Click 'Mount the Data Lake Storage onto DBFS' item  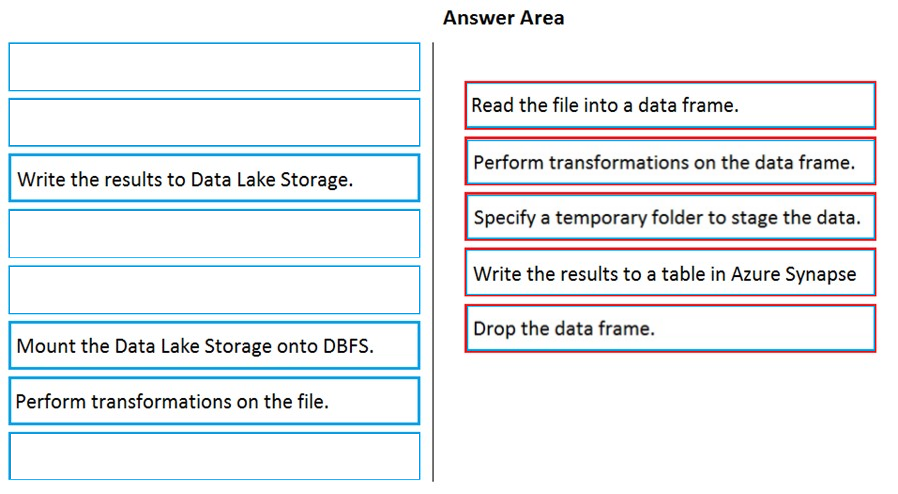(214, 345)
